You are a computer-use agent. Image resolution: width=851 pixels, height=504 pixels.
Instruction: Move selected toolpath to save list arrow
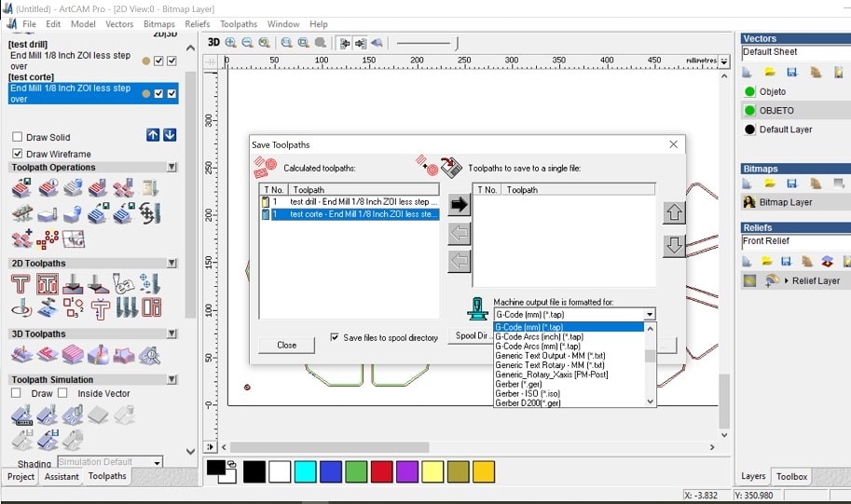(x=460, y=205)
